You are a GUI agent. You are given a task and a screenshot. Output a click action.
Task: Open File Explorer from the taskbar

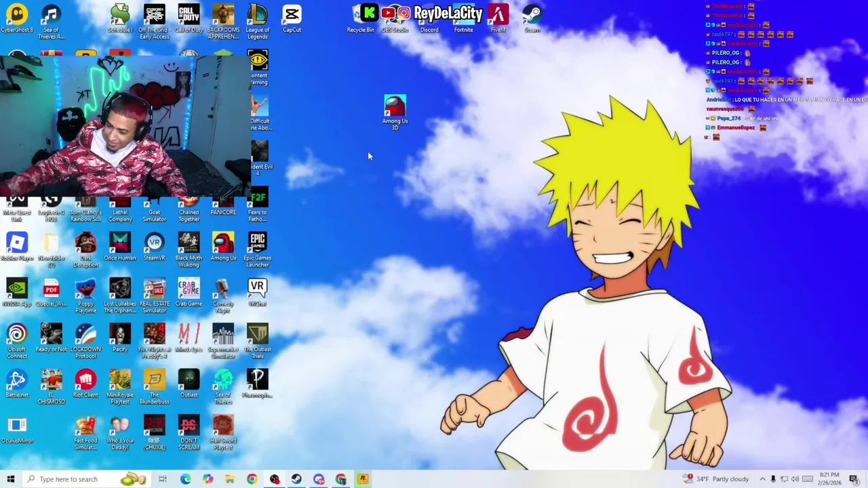point(230,479)
